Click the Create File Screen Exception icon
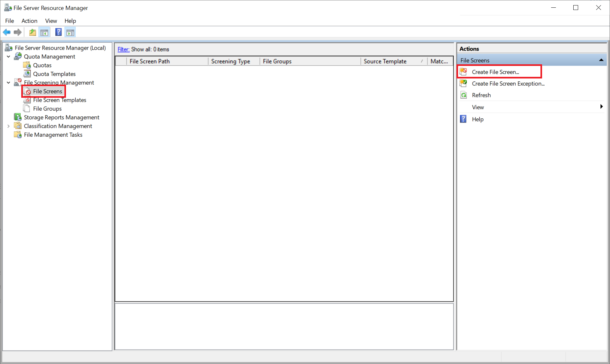 464,83
